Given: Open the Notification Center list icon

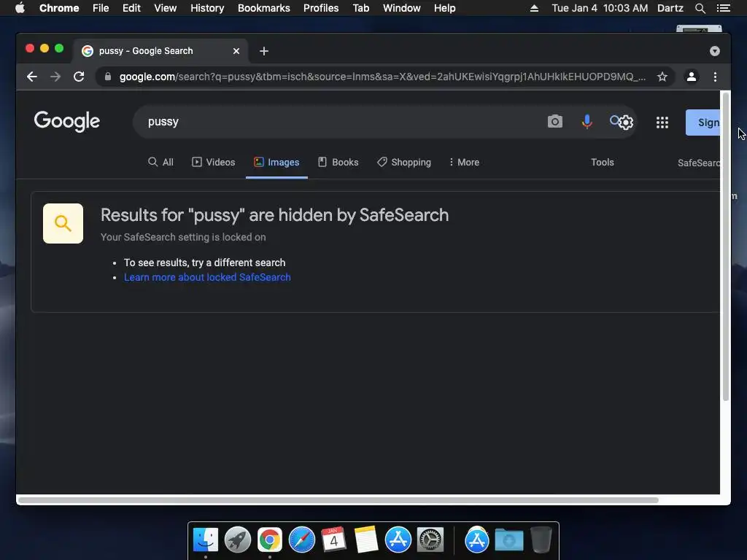Looking at the screenshot, I should 723,8.
